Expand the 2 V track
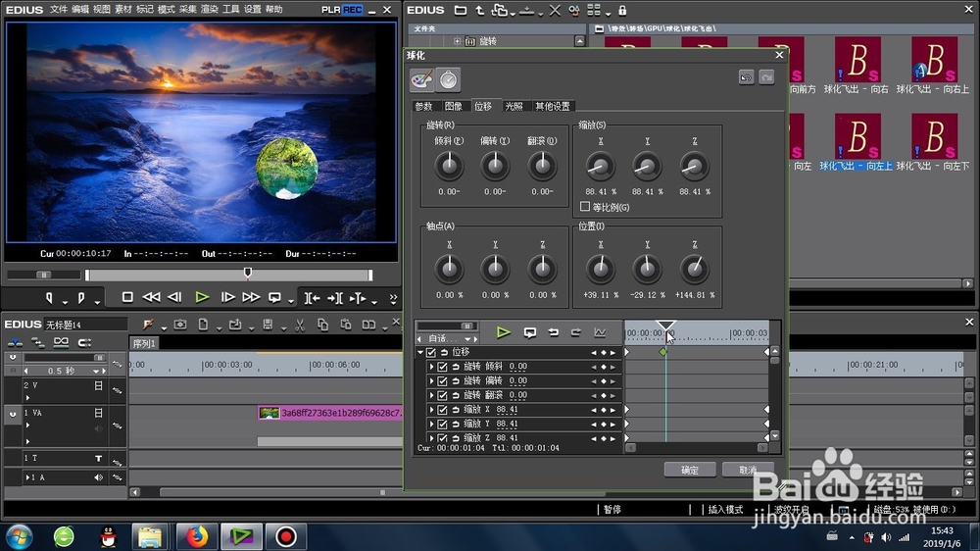980x551 pixels. (x=27, y=397)
